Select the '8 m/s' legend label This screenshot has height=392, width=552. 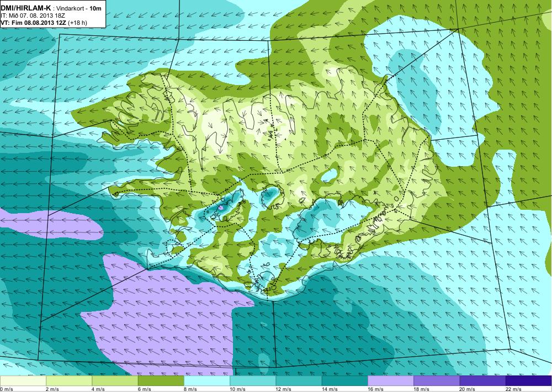(190, 389)
